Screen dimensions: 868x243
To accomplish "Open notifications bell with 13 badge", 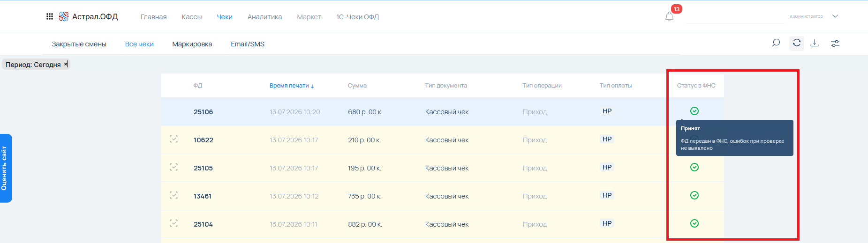I will (670, 16).
